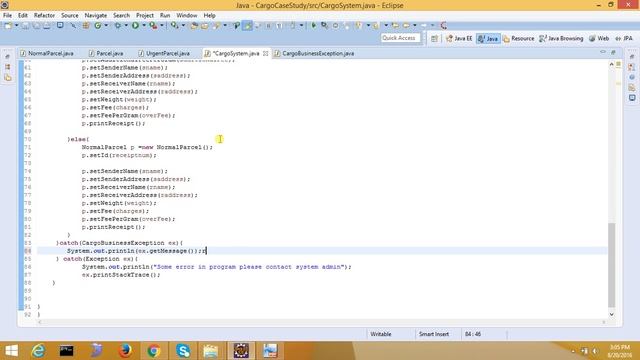This screenshot has width=640, height=360.
Task: Click the Debug bug icon
Action: point(118,25)
